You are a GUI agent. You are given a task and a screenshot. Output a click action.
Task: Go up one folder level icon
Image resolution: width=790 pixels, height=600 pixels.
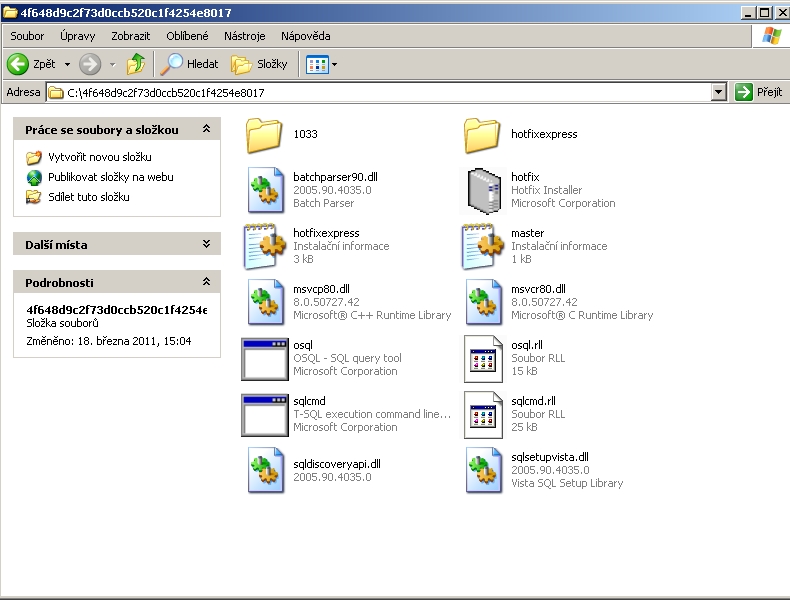136,64
